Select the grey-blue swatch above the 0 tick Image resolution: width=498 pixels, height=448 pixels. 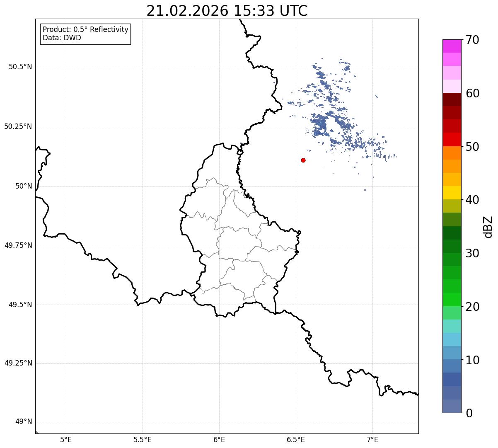click(452, 406)
